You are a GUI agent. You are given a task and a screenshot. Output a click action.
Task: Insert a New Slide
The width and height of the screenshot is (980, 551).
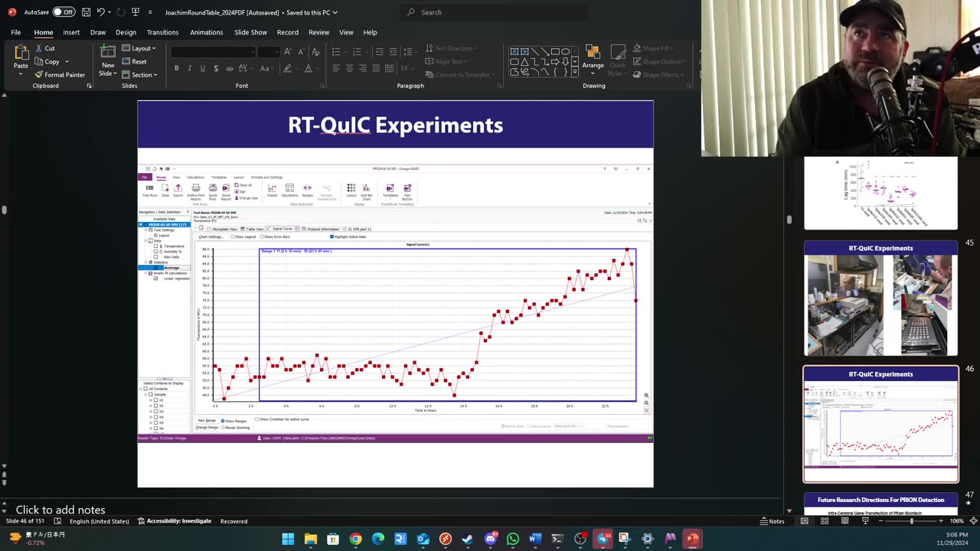tap(108, 59)
